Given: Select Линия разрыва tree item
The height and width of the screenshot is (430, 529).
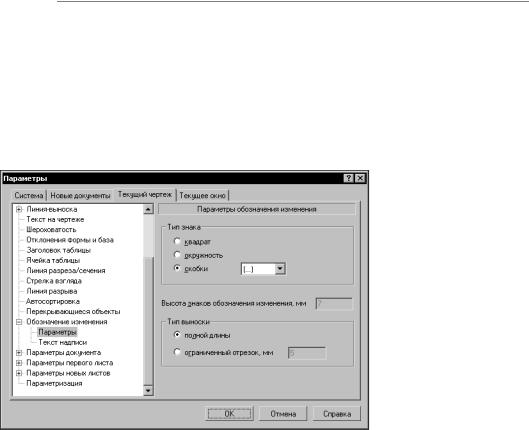Looking at the screenshot, I should (52, 291).
